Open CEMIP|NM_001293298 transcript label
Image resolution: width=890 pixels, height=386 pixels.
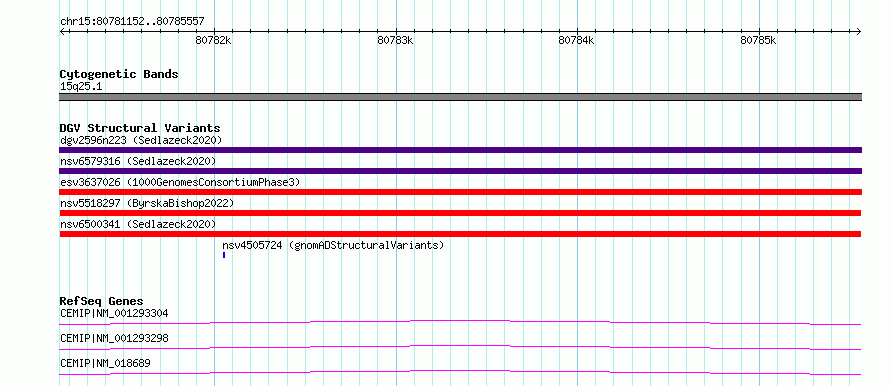coord(114,338)
